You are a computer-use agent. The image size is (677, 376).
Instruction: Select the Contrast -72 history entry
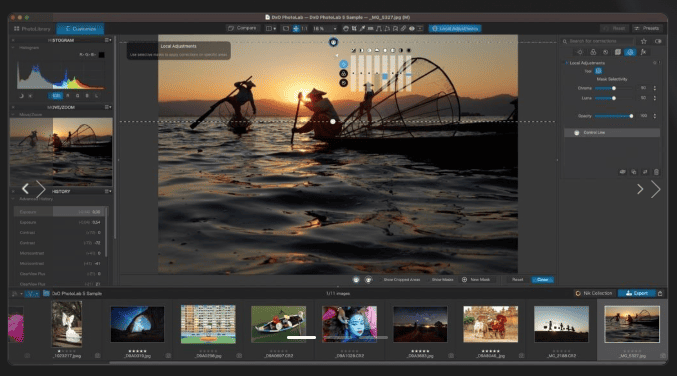pos(60,243)
